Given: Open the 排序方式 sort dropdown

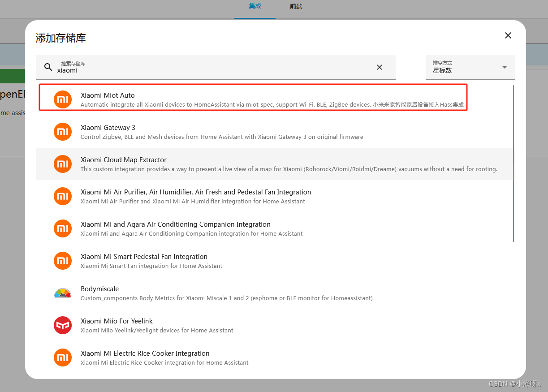Looking at the screenshot, I should 470,67.
